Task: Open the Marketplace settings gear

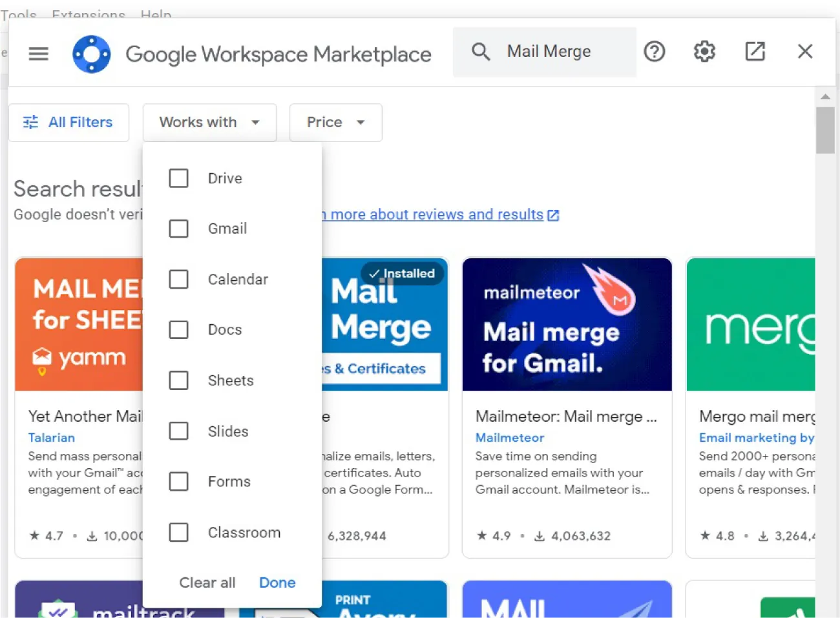Action: pyautogui.click(x=704, y=51)
